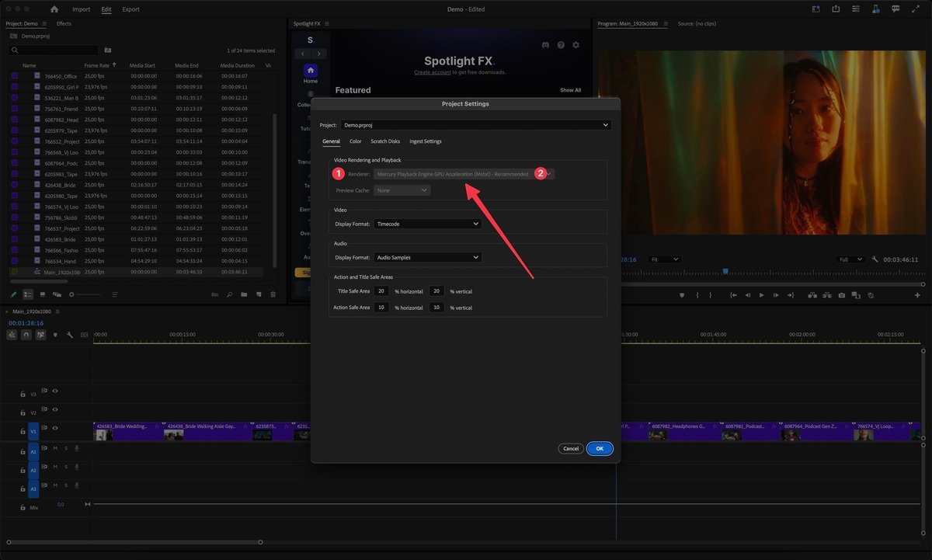Open the Project dropdown showing Demo.prproj
The height and width of the screenshot is (560, 932).
[x=479, y=124]
